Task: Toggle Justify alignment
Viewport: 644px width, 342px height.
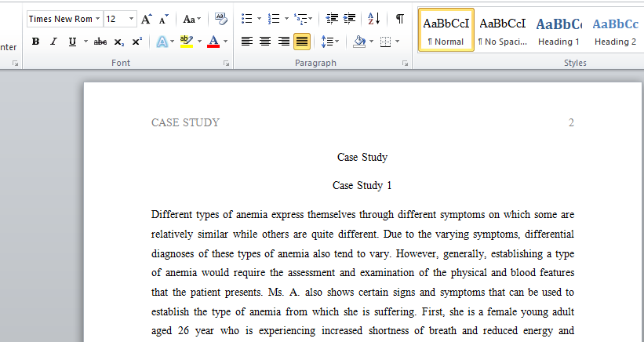Action: (302, 42)
